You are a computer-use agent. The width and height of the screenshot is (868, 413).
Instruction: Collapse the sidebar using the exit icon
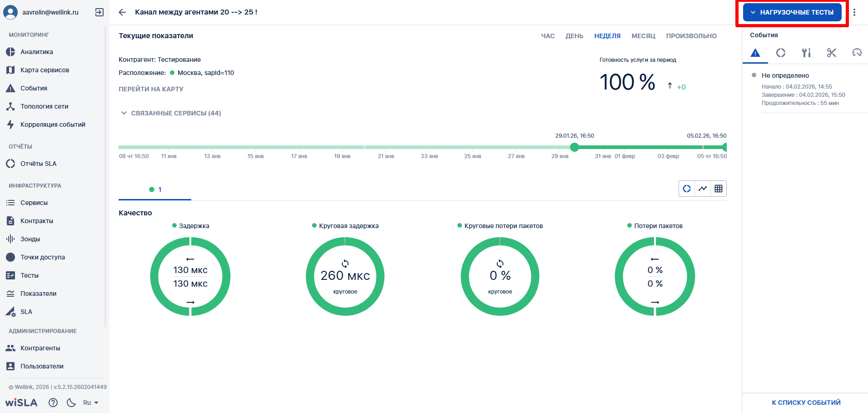(x=99, y=12)
